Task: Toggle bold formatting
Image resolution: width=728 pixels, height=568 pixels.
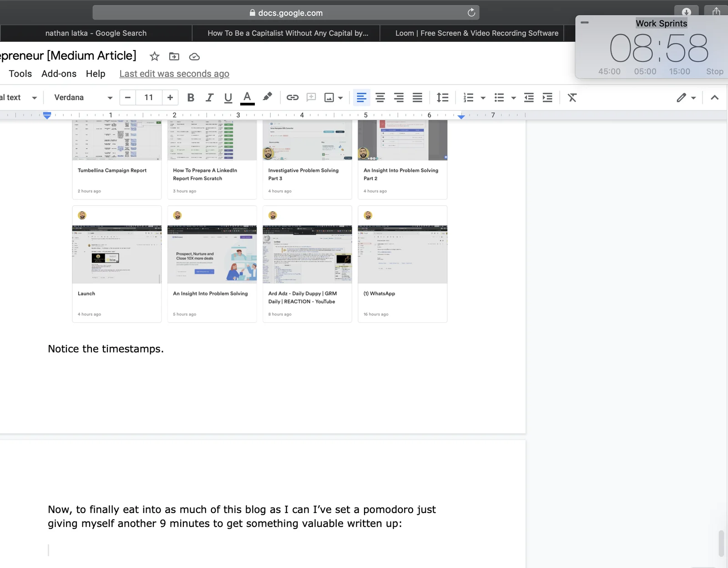Action: pyautogui.click(x=191, y=97)
